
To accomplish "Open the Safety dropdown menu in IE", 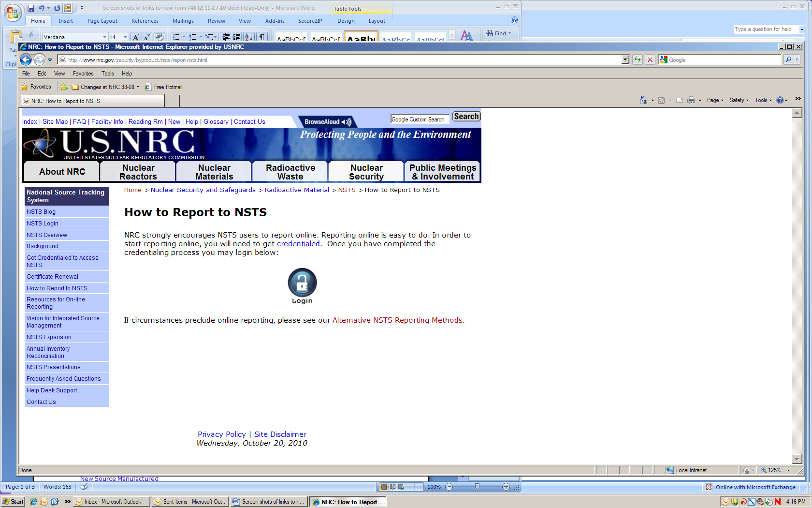I will click(739, 100).
